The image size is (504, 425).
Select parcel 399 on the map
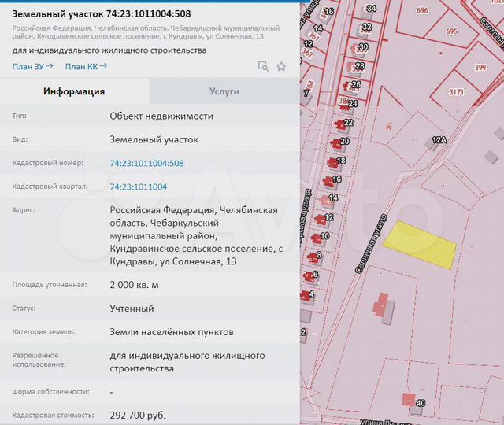(x=480, y=68)
